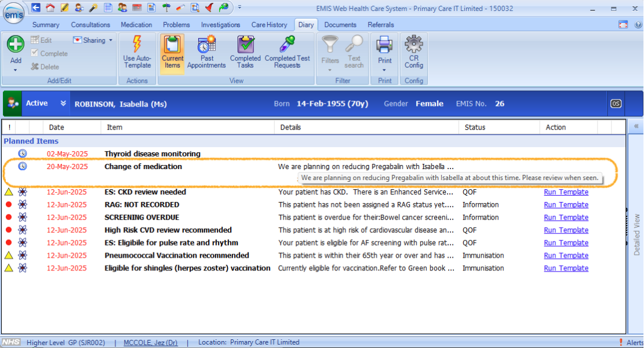Click the GS button in patient banner
Viewport: 644px width, 348px height.
pyautogui.click(x=616, y=104)
